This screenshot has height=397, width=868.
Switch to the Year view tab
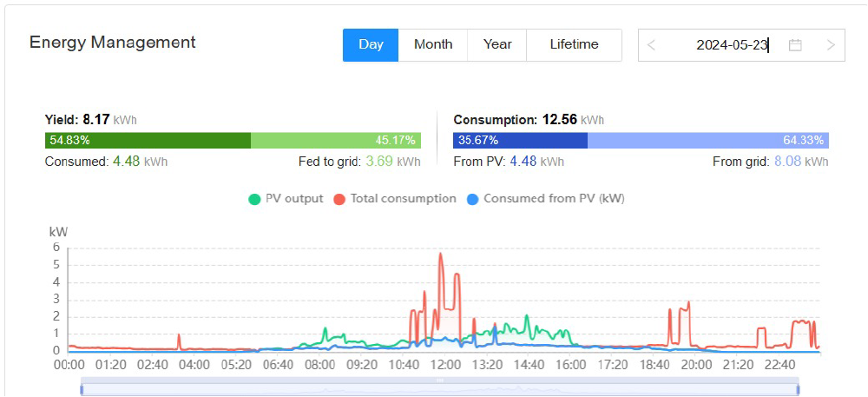(497, 44)
